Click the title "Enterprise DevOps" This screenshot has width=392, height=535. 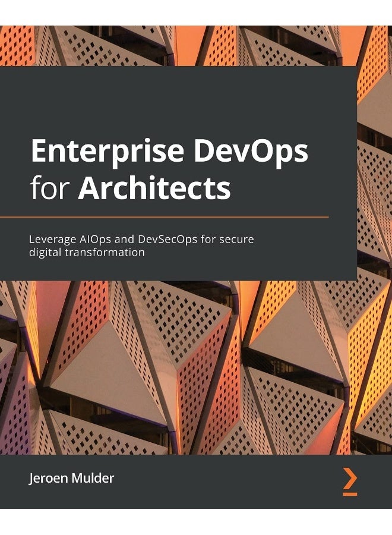[169, 152]
